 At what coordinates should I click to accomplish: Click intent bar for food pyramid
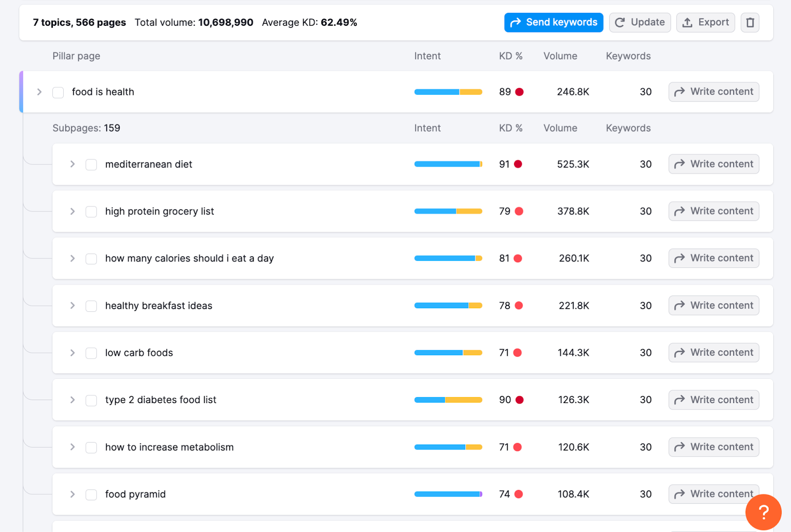448,494
